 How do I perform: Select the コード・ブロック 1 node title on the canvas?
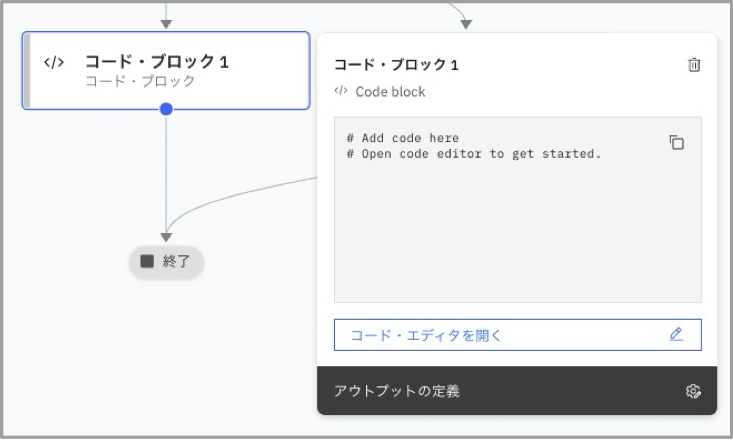tap(157, 62)
